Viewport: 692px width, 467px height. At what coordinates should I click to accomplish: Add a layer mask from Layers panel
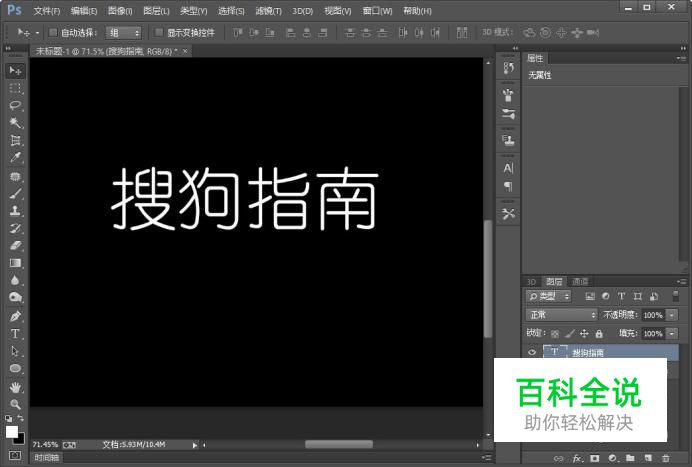tap(595, 459)
